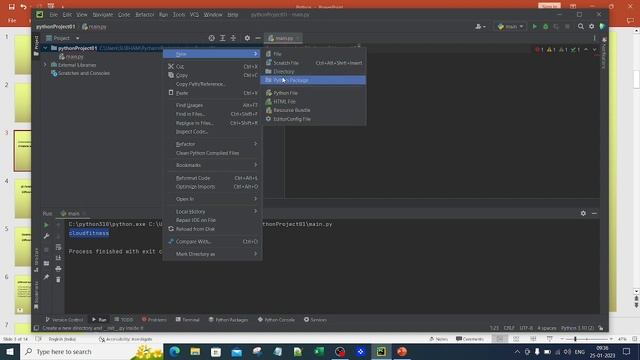Viewport: 640px width, 360px height.
Task: Open Microsoft Edge from taskbar
Action: point(175,351)
